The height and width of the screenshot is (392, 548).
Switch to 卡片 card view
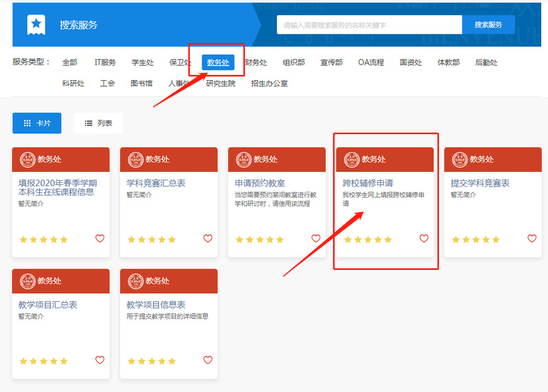(x=37, y=123)
